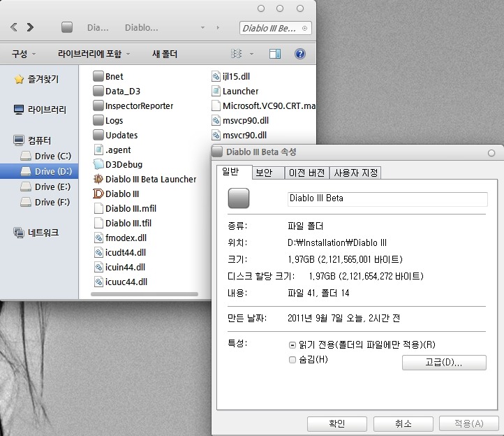Image resolution: width=504 pixels, height=436 pixels.
Task: Select the fmodex.dll file
Action: [120, 238]
